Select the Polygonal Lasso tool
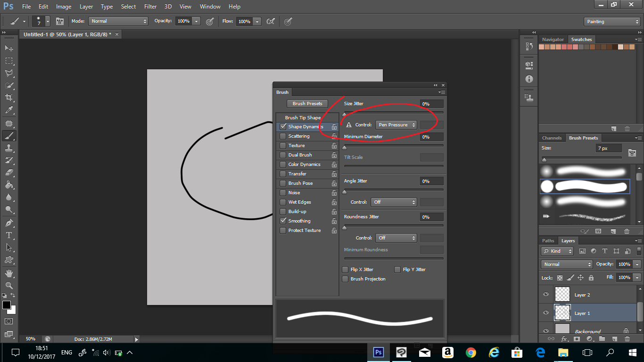This screenshot has height=362, width=644. pyautogui.click(x=9, y=73)
